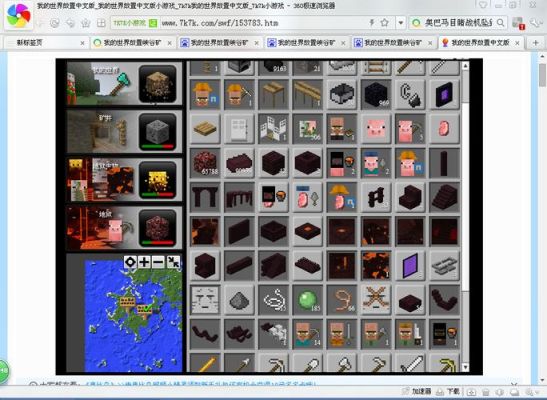Viewport: 547px width, 400px height.
Task: Toggle the lightning speed mode icon
Action: [372, 23]
